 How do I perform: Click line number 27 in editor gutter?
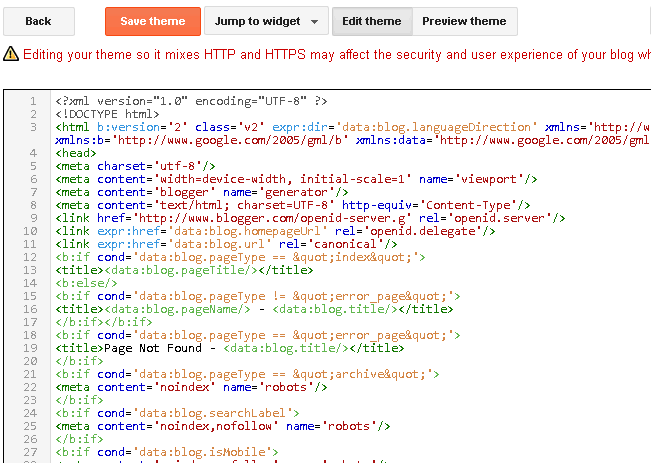tap(30, 452)
